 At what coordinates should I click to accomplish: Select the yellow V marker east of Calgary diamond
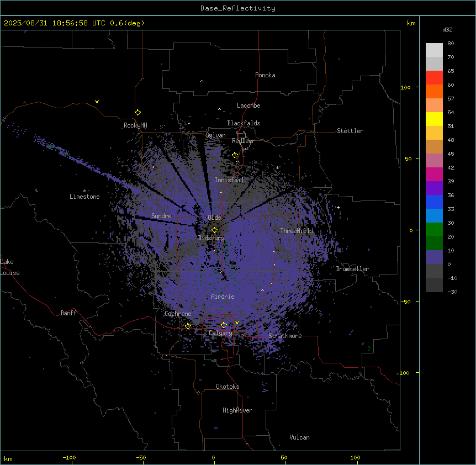pos(237,323)
